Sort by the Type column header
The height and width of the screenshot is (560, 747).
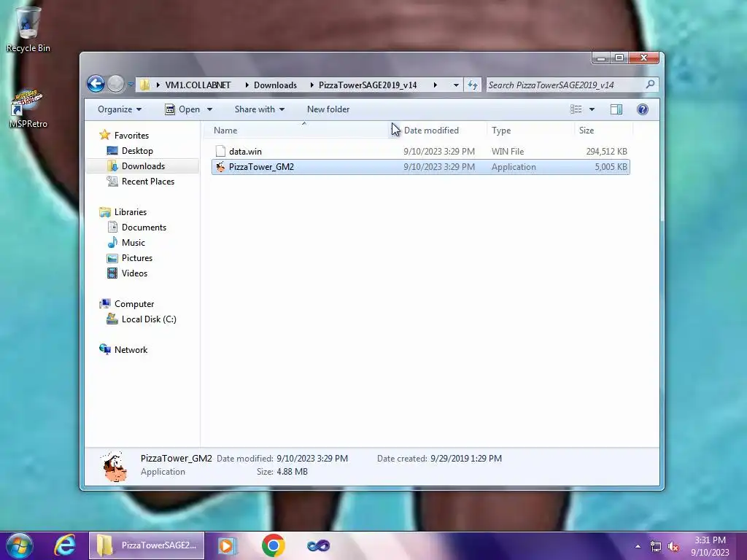click(530, 130)
